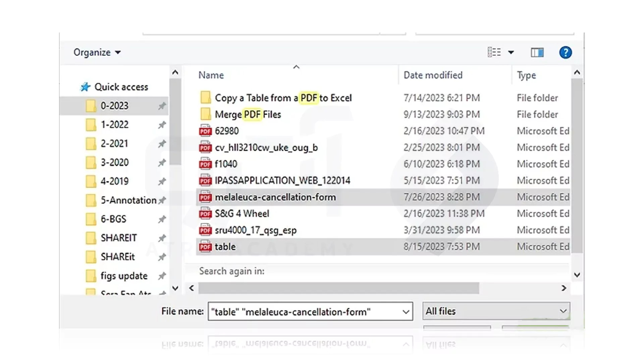Click horizontal scroll left arrow

click(x=192, y=288)
